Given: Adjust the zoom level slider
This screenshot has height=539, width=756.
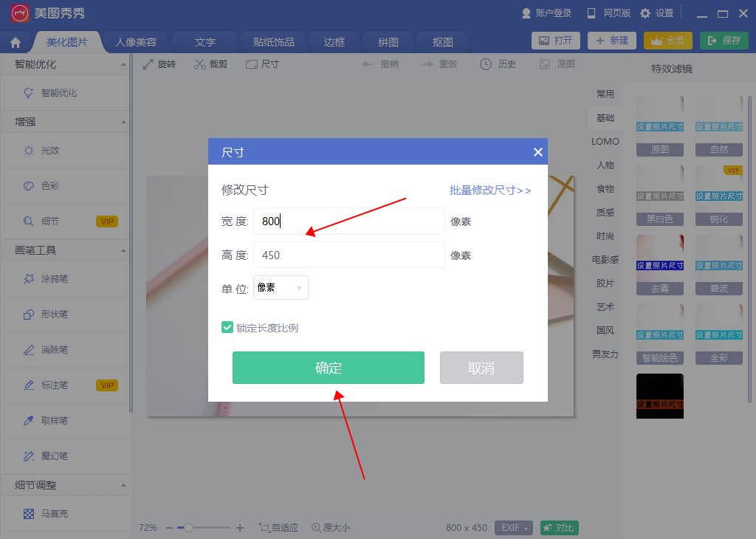Looking at the screenshot, I should pyautogui.click(x=189, y=528).
